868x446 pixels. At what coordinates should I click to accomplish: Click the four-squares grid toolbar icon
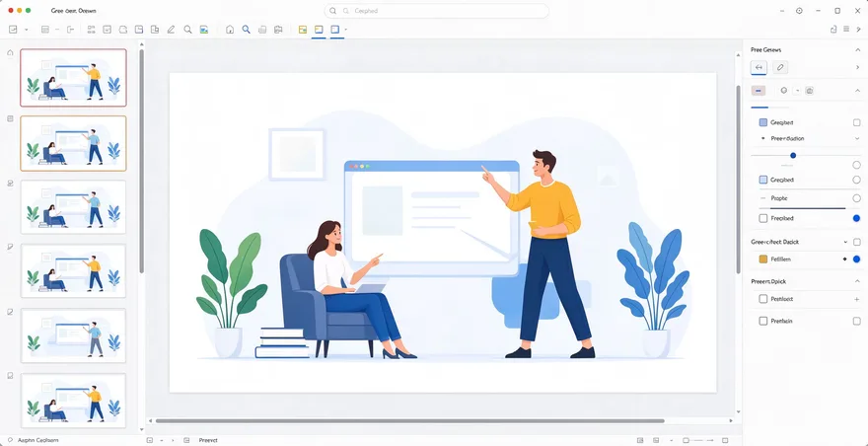92,30
